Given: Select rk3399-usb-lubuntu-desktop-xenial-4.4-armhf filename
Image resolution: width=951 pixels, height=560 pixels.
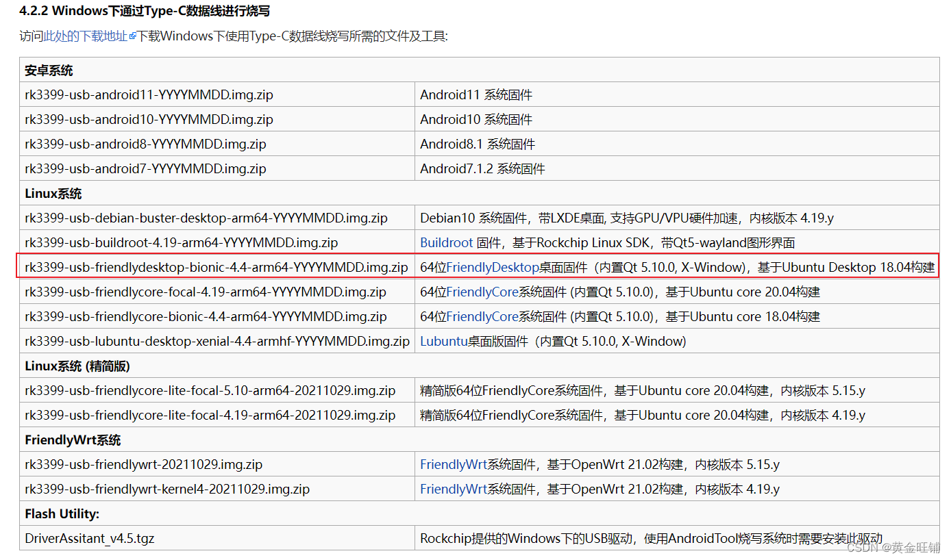Looking at the screenshot, I should pos(217,341).
